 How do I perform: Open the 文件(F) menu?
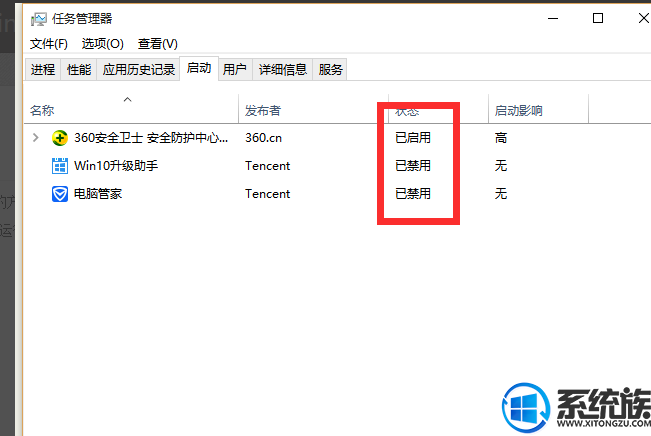tap(49, 44)
